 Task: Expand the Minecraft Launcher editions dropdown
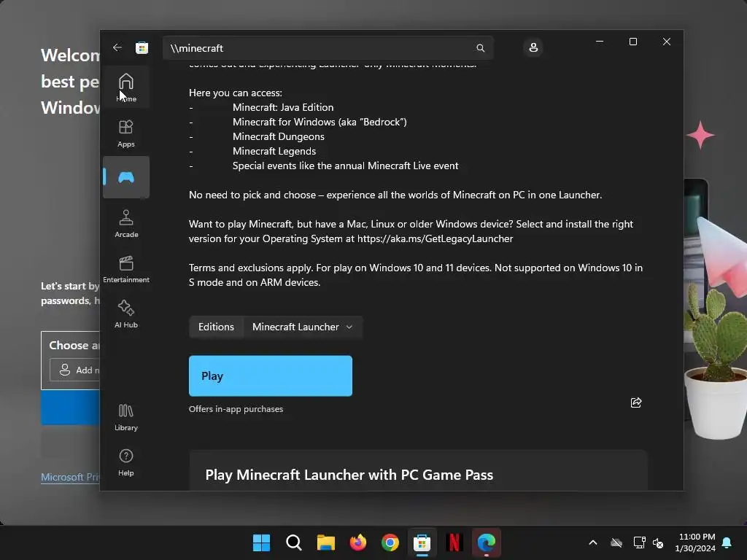[303, 327]
